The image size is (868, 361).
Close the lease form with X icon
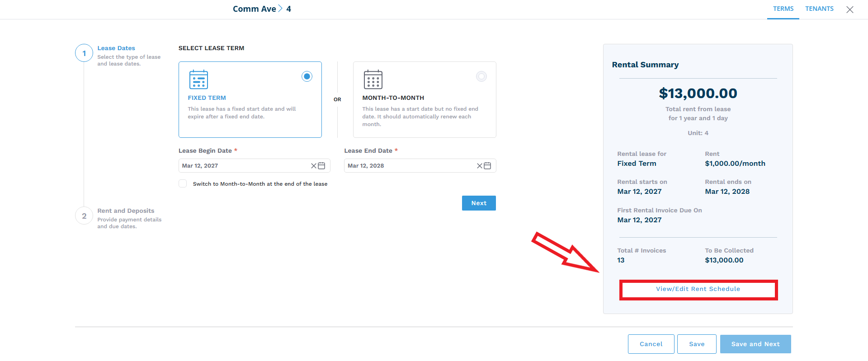(x=849, y=9)
